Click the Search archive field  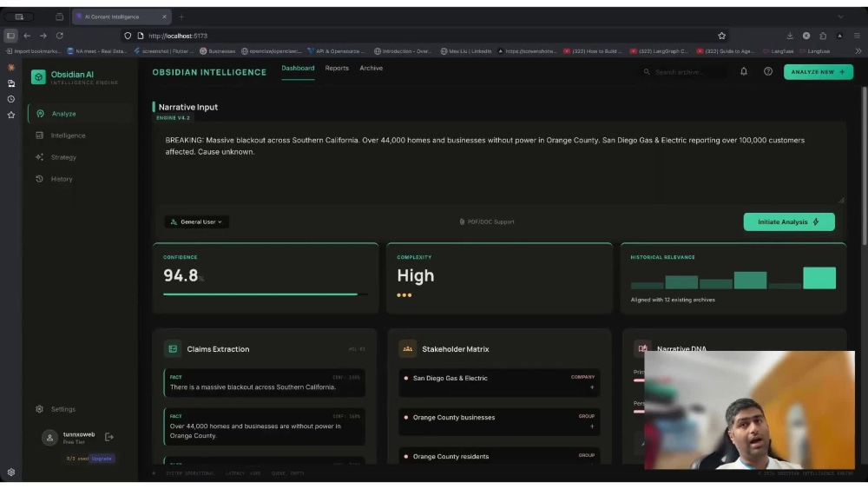(684, 72)
